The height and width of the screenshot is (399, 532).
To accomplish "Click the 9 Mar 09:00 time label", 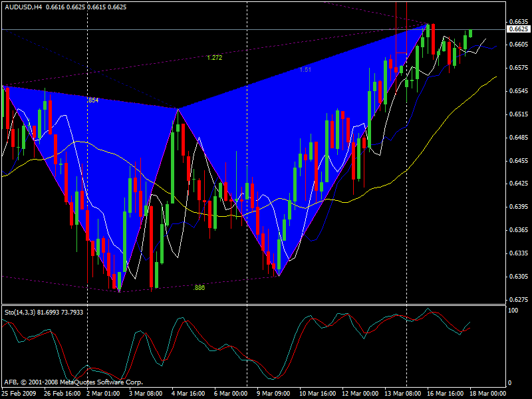I will 275,393.
